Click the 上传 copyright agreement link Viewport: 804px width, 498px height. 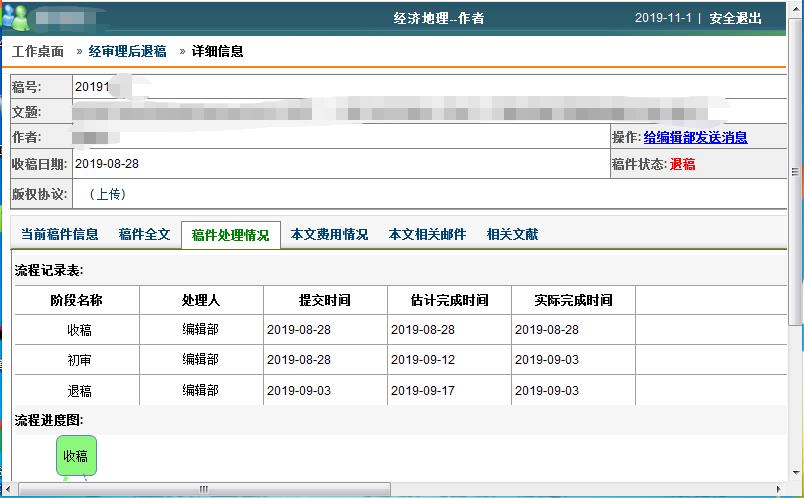pos(108,194)
